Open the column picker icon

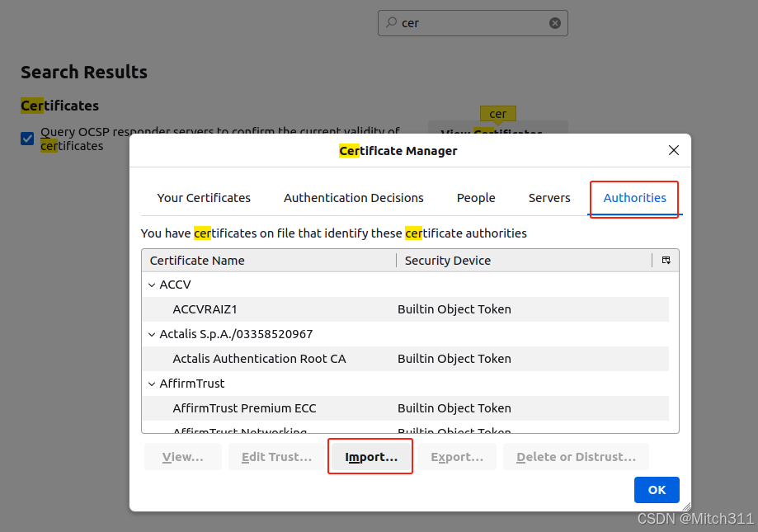(666, 261)
